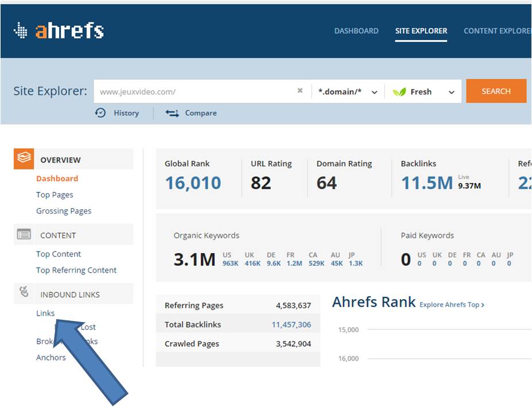This screenshot has height=407, width=532.
Task: Click the URL Rating value 82
Action: point(261,183)
